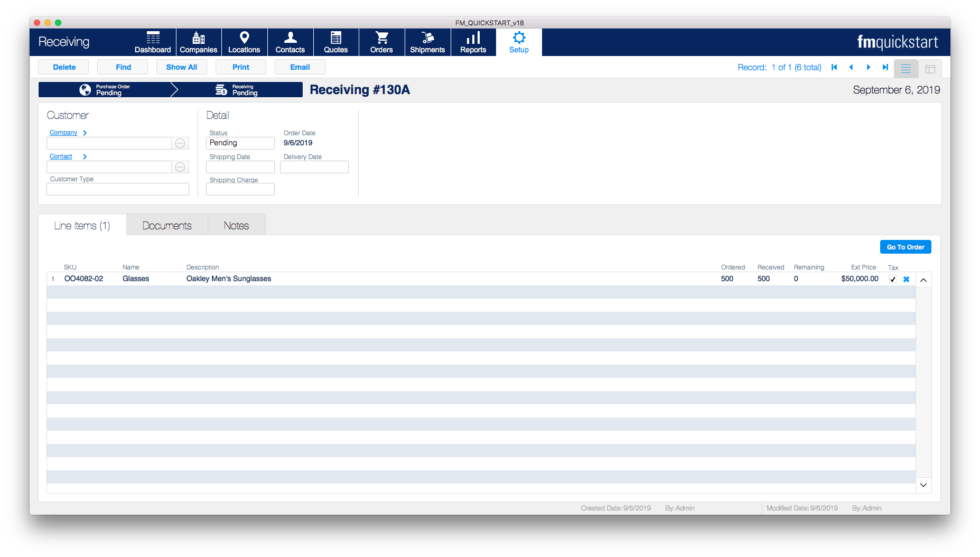Viewport: 980px width, 557px height.
Task: Open Reports with the bar chart icon
Action: (x=473, y=42)
